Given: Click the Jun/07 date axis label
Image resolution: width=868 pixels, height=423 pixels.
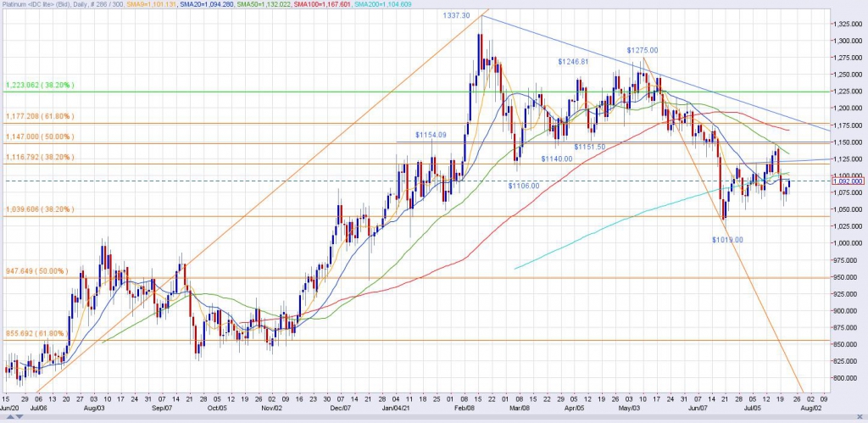Looking at the screenshot, I should (698, 407).
